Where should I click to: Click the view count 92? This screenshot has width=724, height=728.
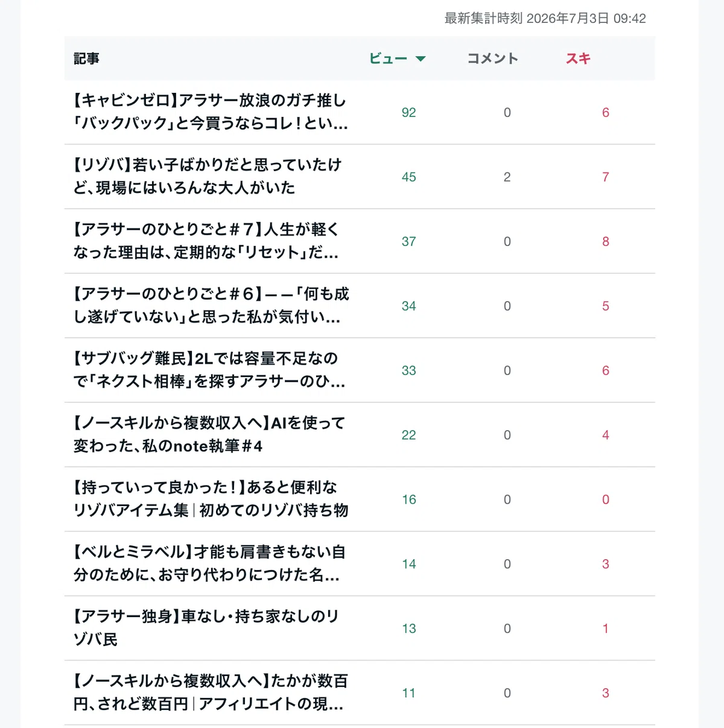[409, 112]
